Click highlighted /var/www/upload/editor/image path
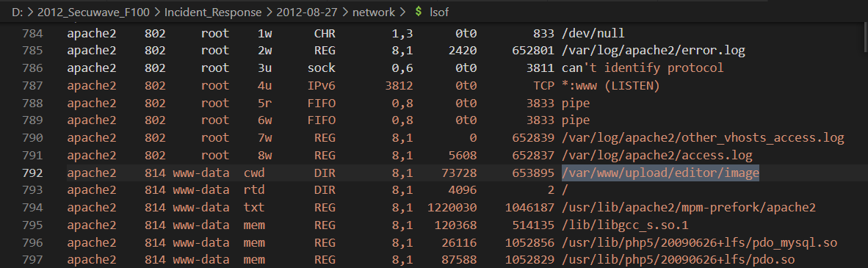868x268 pixels. pos(660,173)
